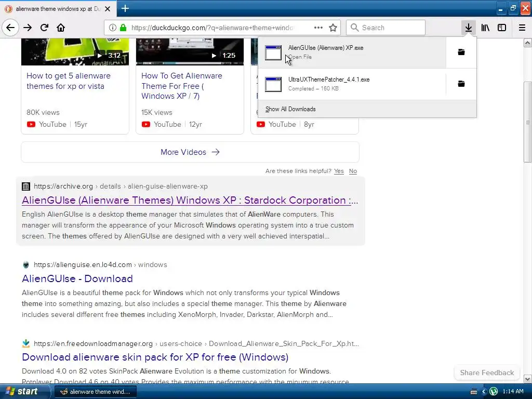Play the 1:25 Alienware theme video thumbnail
This screenshot has height=399, width=532.
190,51
